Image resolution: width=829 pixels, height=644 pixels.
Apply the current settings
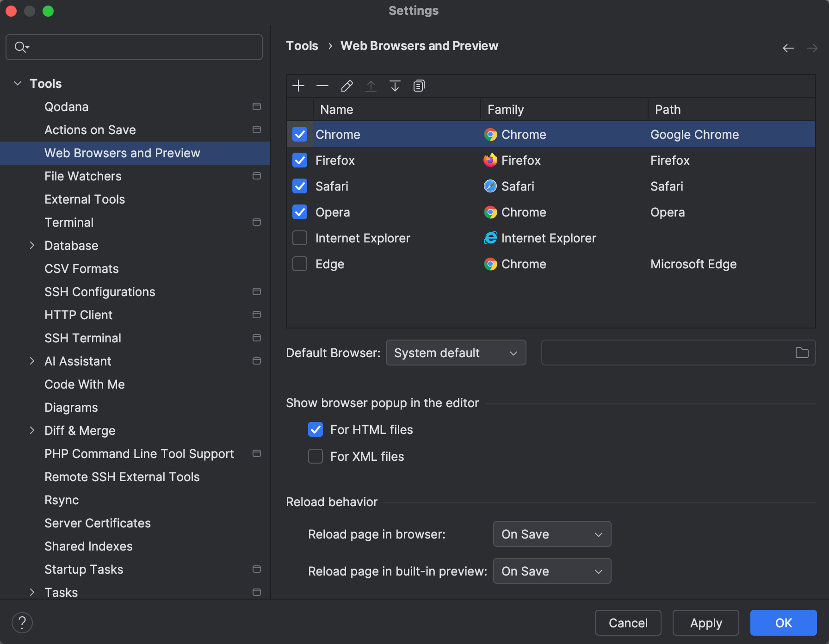pos(705,623)
